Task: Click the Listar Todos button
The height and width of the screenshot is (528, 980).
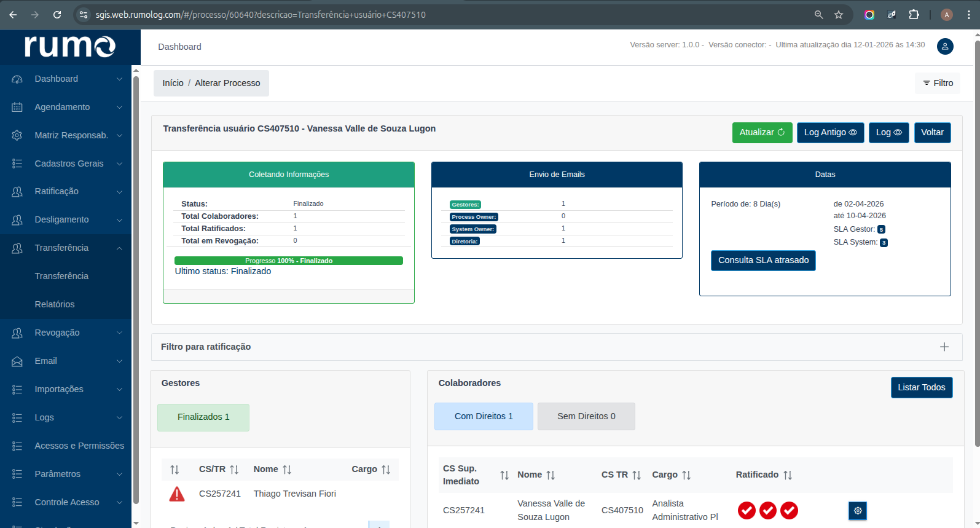Action: pos(922,388)
